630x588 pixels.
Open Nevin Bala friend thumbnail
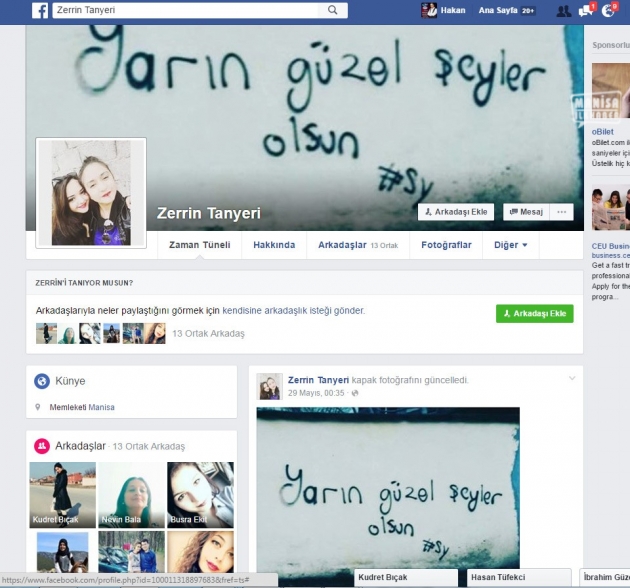131,495
